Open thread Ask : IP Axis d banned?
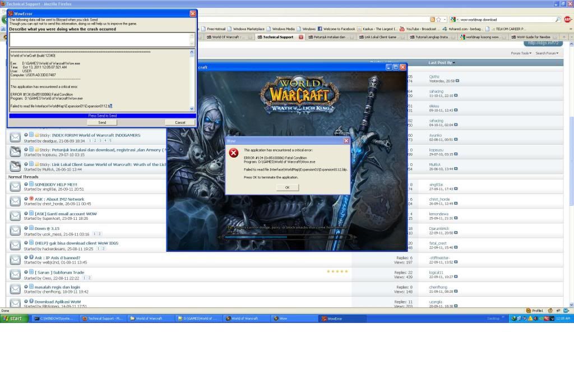 pos(57,257)
